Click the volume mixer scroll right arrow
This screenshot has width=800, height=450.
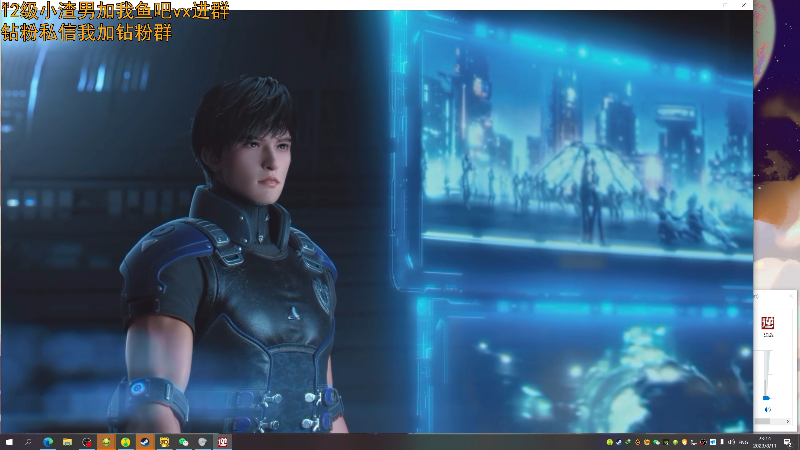click(788, 421)
